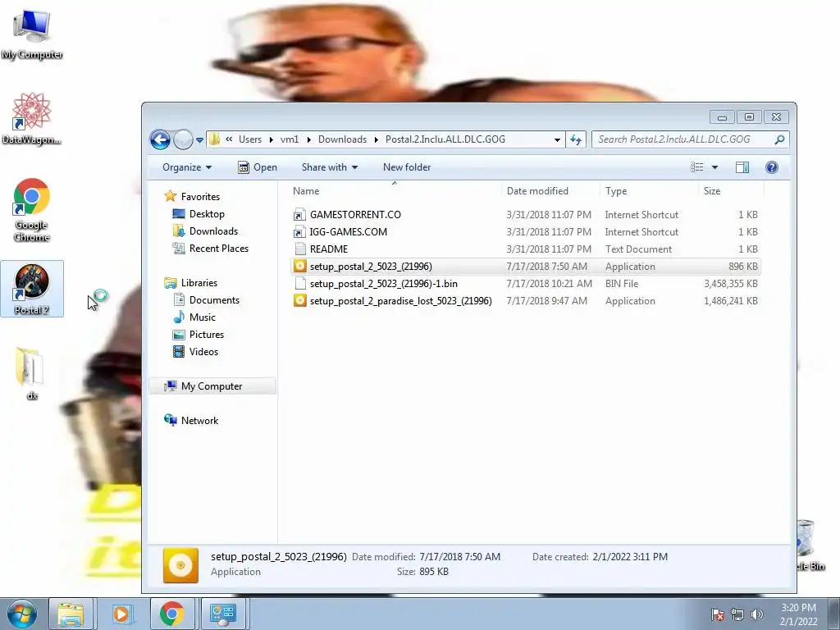Click the Action Center flag icon in the tray
Viewport: 840px width, 630px height.
(x=717, y=614)
